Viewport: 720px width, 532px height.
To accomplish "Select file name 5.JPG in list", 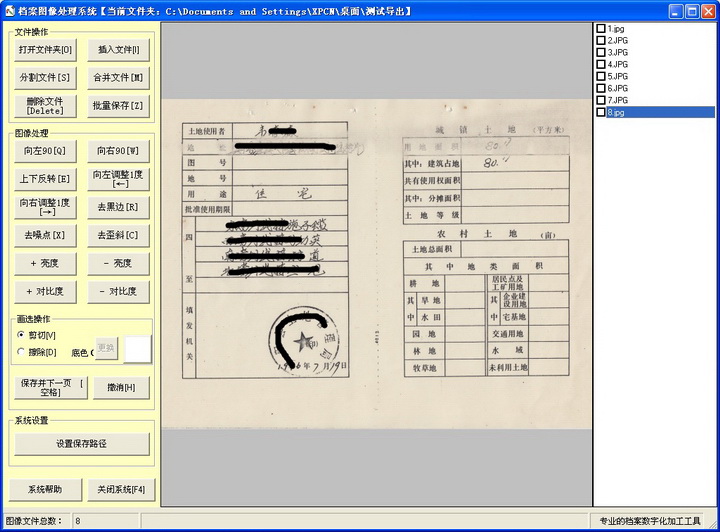I will (618, 76).
